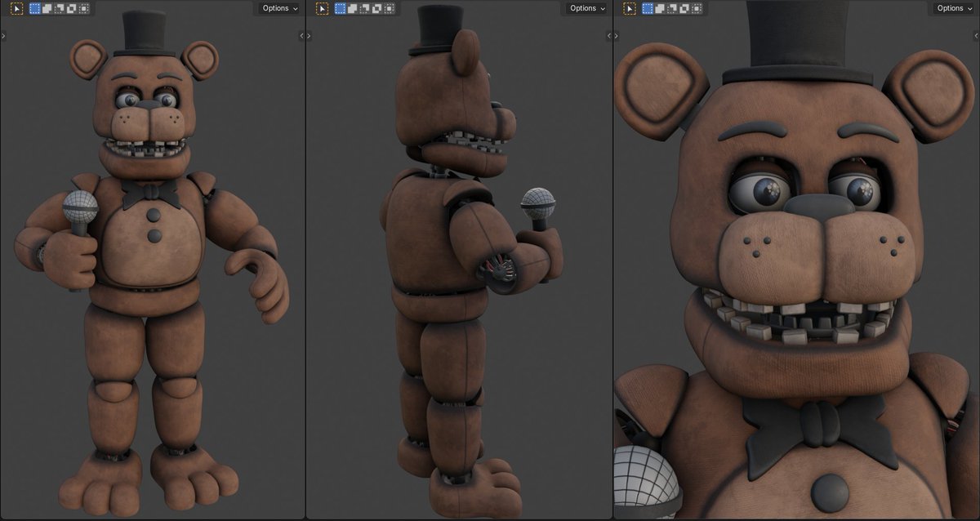Choose Extend selection mode in right viewport
The height and width of the screenshot is (521, 980).
pyautogui.click(x=660, y=8)
